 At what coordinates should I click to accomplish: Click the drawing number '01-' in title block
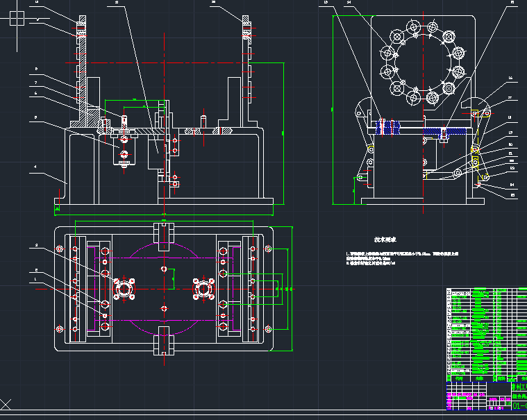(x=519, y=405)
